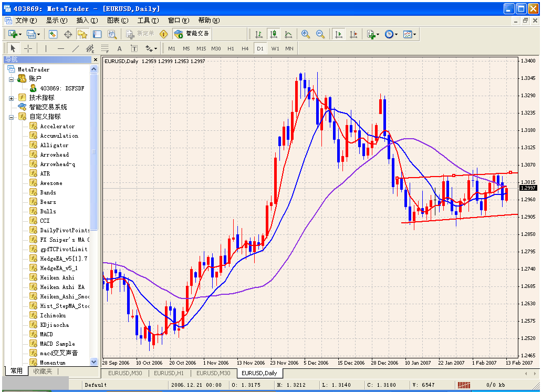Screen dimensions: 542x392
Task: Click the zoom in magnifier icon
Action: pyautogui.click(x=306, y=34)
